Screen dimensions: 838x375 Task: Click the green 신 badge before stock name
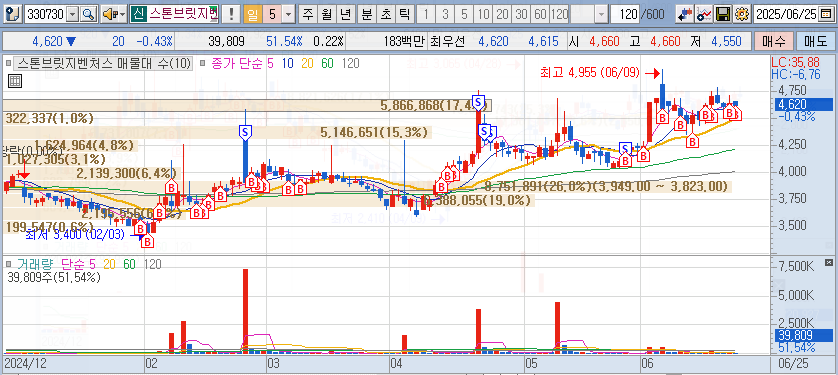[x=138, y=14]
